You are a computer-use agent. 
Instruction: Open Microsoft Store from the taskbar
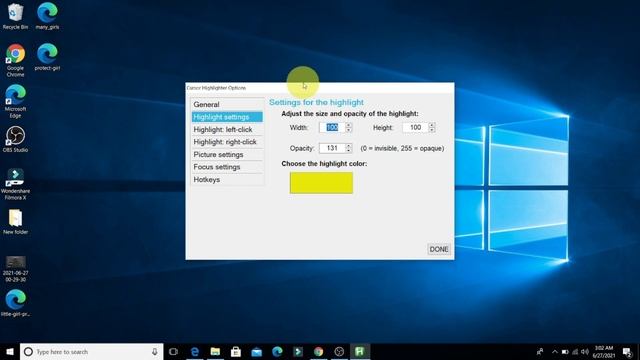coord(236,351)
